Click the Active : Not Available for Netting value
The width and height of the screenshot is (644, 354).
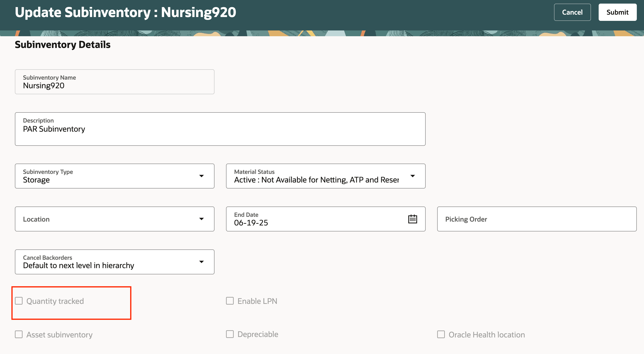[x=316, y=180]
